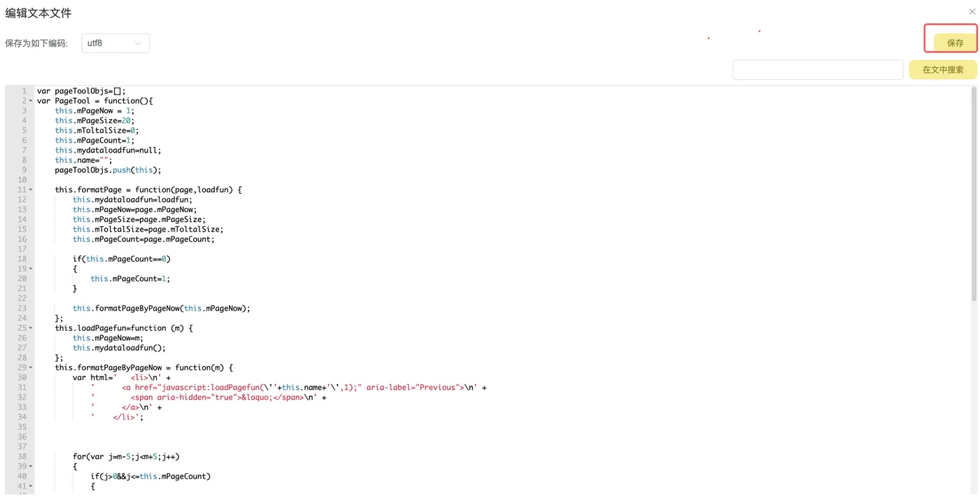
Task: Click the line containing aria-label="Previous"
Action: 288,387
